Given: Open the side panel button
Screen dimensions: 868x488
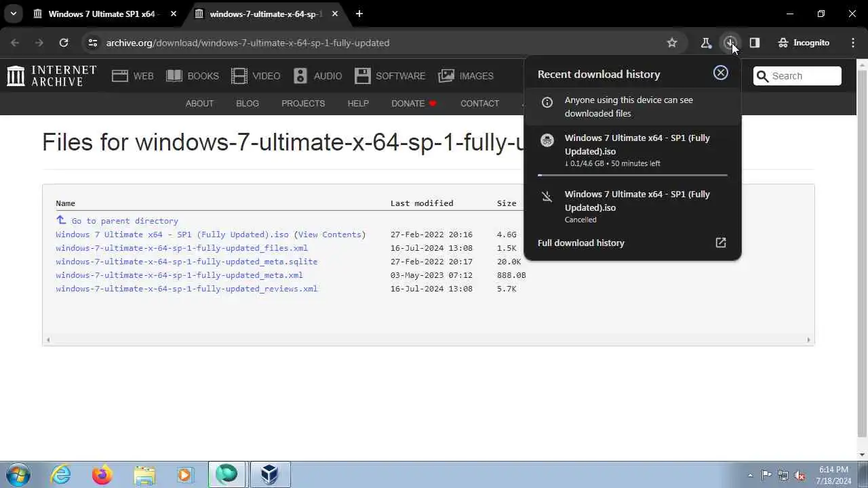Looking at the screenshot, I should coord(755,43).
